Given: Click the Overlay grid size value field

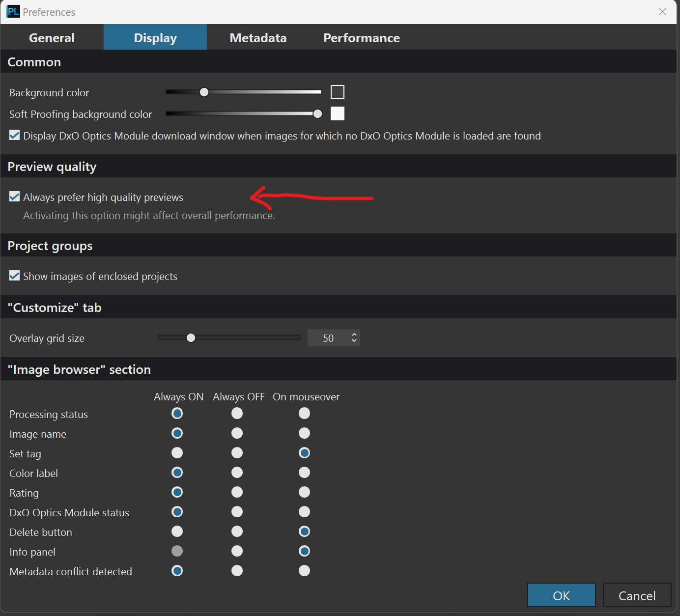Looking at the screenshot, I should pyautogui.click(x=328, y=338).
